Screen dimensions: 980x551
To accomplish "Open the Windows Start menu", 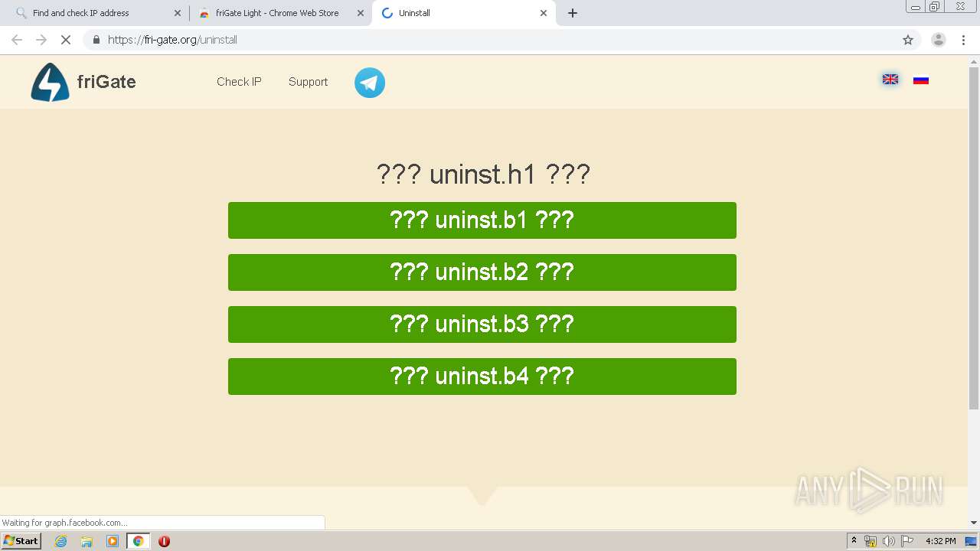I will point(21,541).
